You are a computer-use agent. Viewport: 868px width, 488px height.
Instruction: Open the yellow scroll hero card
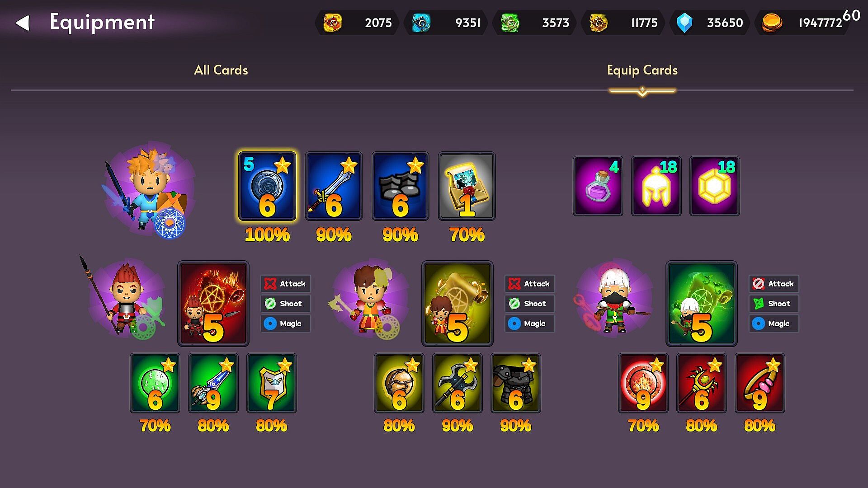click(458, 304)
